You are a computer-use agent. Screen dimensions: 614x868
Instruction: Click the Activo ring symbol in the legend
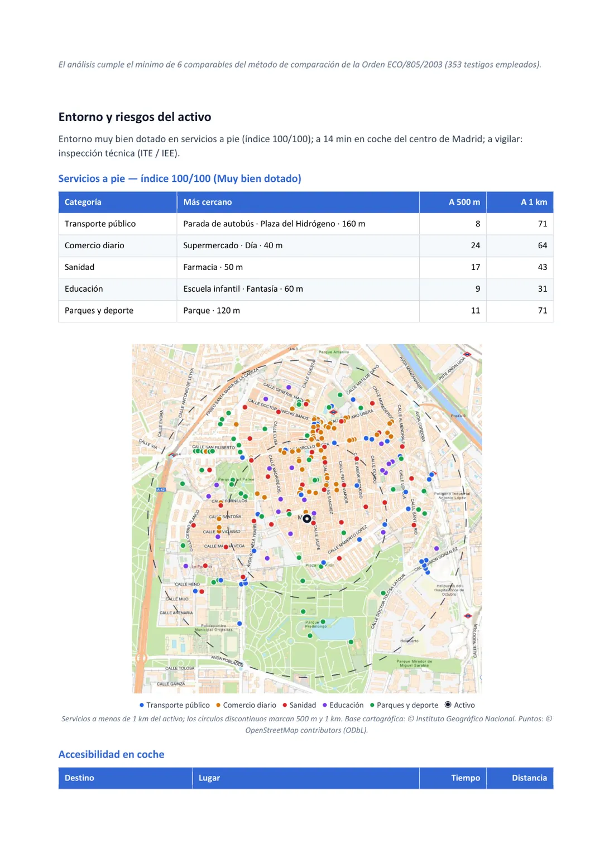(448, 705)
